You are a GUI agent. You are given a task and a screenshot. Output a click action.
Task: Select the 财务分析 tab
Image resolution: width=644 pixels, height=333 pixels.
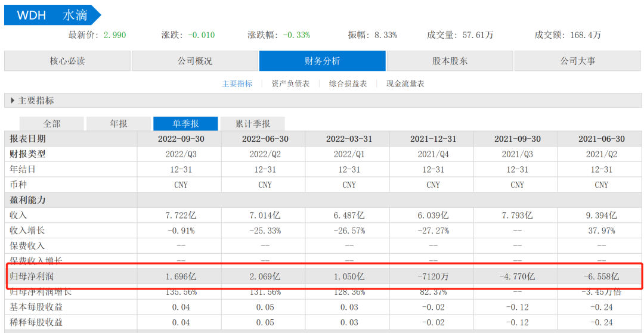pos(322,61)
